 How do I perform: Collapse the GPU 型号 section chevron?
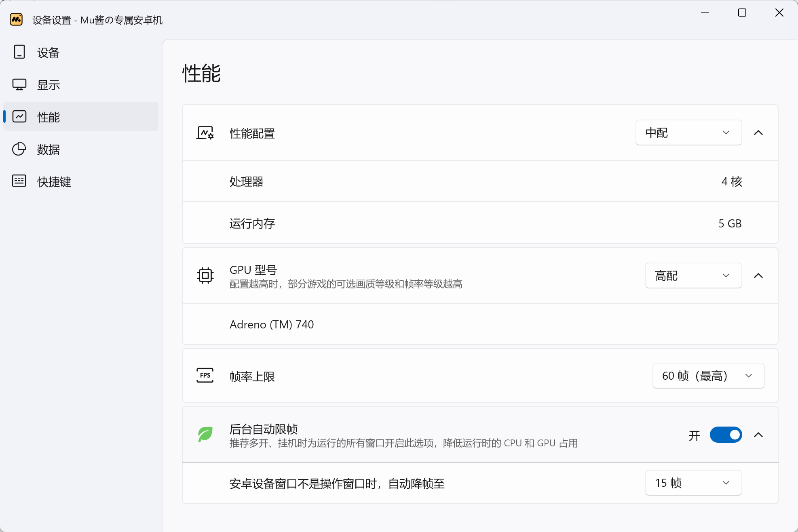click(x=758, y=275)
